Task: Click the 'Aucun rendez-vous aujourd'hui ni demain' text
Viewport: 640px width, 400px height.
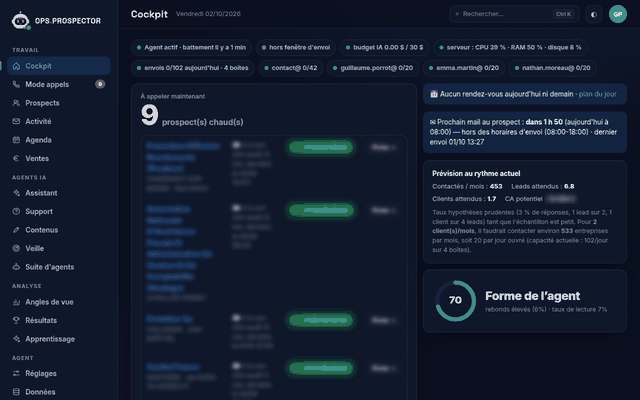Action: click(507, 94)
